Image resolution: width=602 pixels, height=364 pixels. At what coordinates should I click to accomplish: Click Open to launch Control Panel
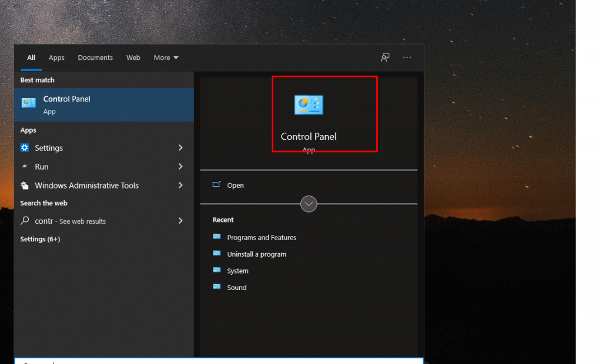click(x=235, y=186)
